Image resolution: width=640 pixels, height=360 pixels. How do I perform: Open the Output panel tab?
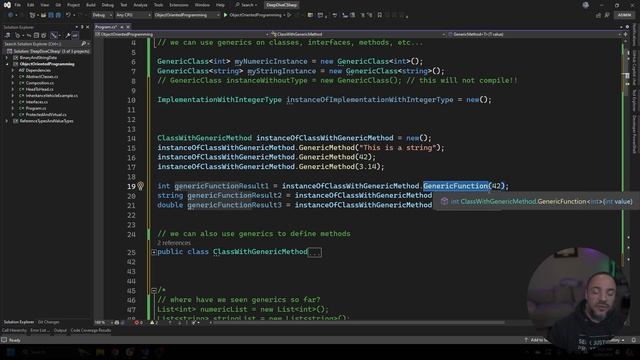coord(60,330)
